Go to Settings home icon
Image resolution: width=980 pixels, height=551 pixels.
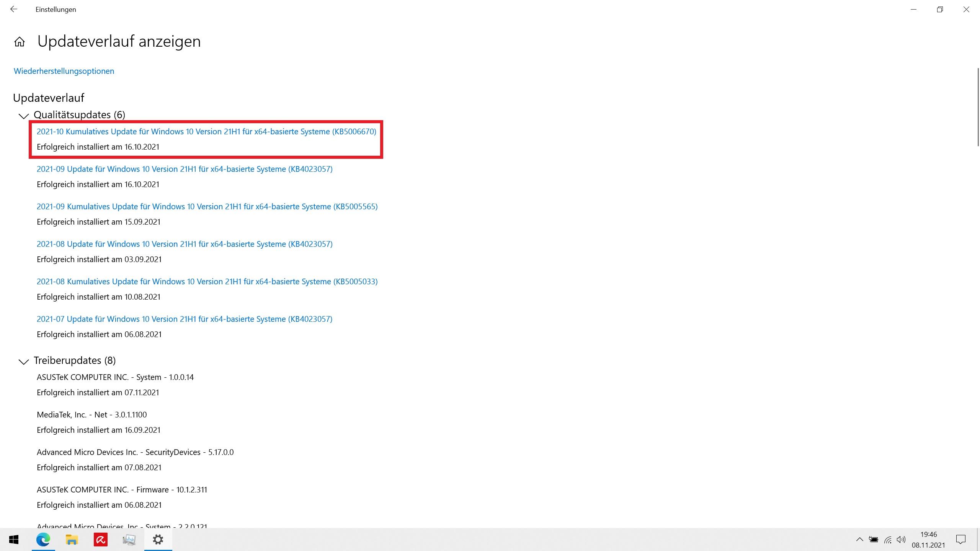pos(20,42)
